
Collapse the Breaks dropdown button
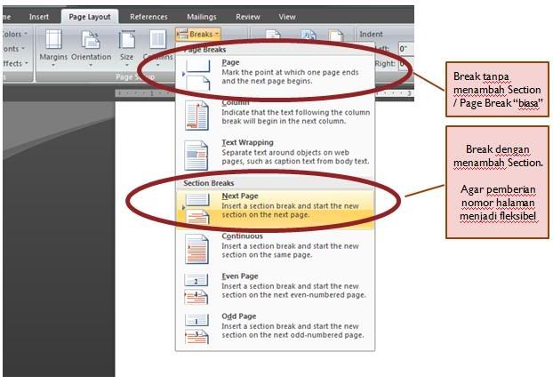click(x=197, y=34)
